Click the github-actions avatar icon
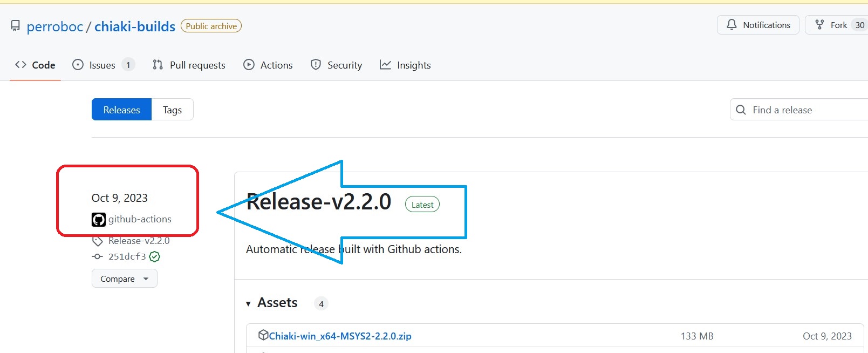The height and width of the screenshot is (353, 868). [x=99, y=220]
